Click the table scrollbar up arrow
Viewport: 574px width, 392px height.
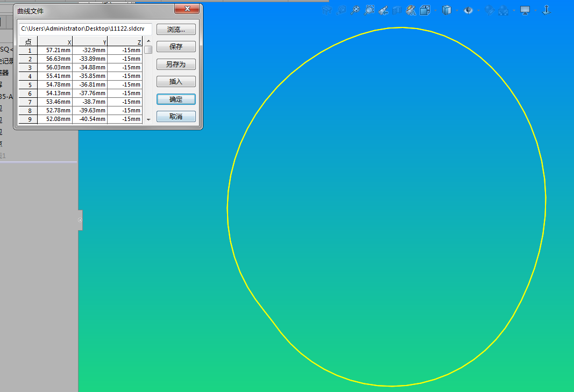point(148,41)
